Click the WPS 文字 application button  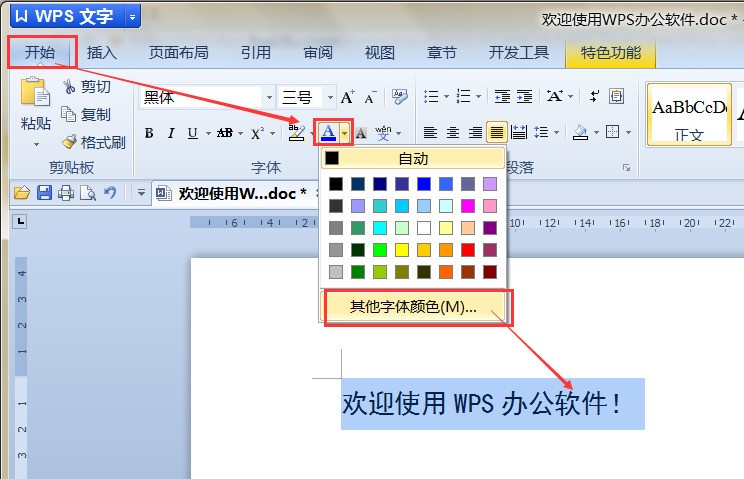[67, 17]
